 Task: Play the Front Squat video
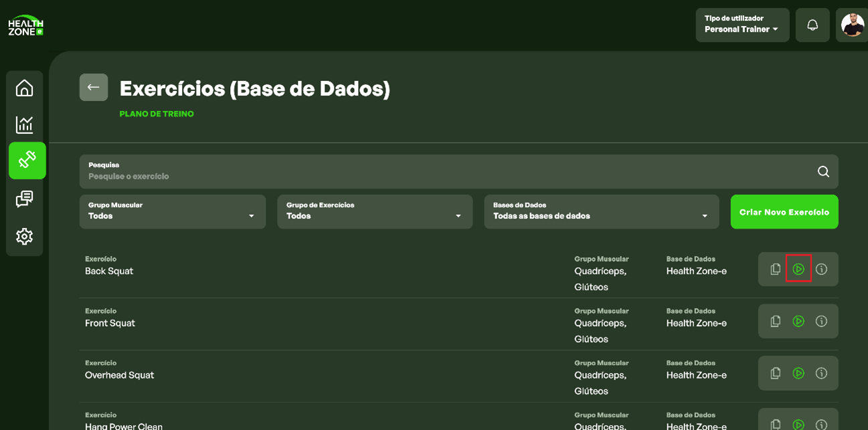click(798, 321)
